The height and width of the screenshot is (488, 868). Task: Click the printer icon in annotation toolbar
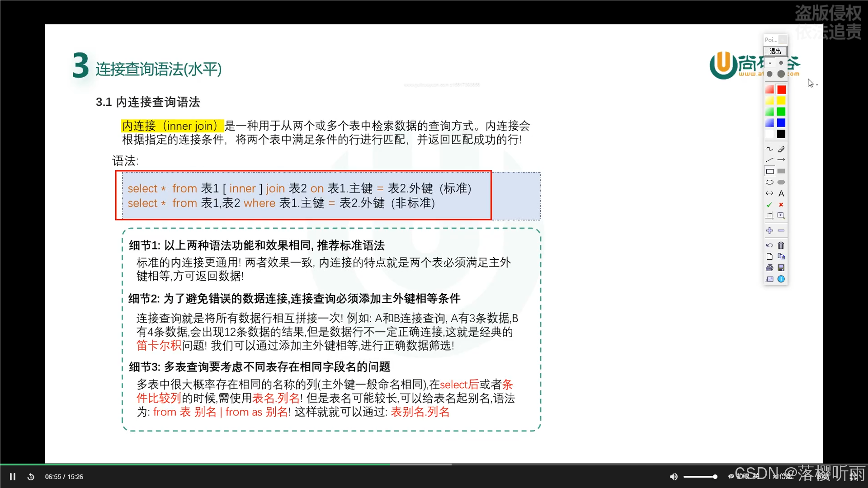pyautogui.click(x=769, y=267)
